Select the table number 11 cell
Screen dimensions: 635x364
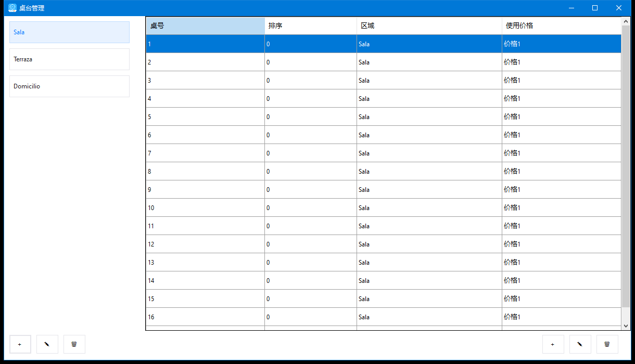[205, 226]
